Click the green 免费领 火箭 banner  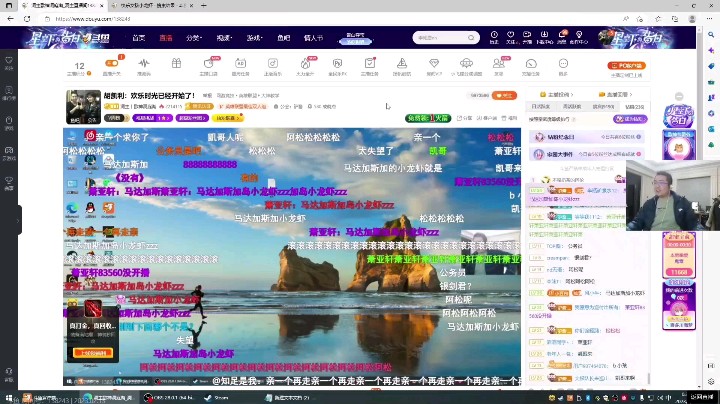[428, 118]
